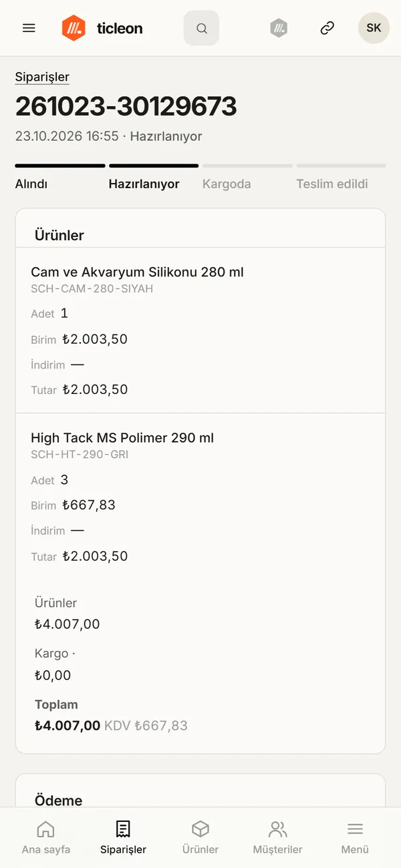The height and width of the screenshot is (868, 401).
Task: Open the SK user avatar
Action: tap(374, 28)
